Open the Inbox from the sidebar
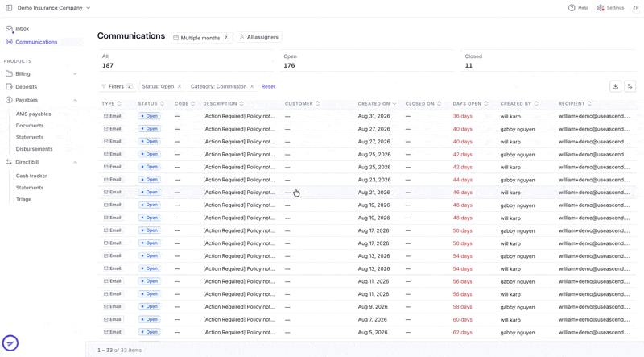The height and width of the screenshot is (357, 644). pyautogui.click(x=23, y=29)
